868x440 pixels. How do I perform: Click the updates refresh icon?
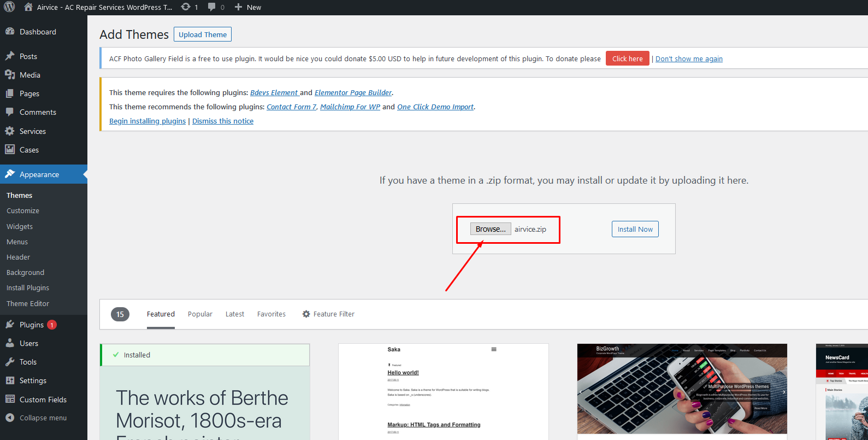pyautogui.click(x=186, y=7)
